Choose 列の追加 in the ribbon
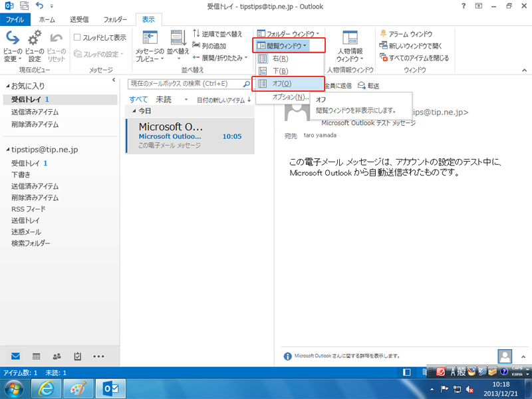The width and height of the screenshot is (532, 399). 209,45
